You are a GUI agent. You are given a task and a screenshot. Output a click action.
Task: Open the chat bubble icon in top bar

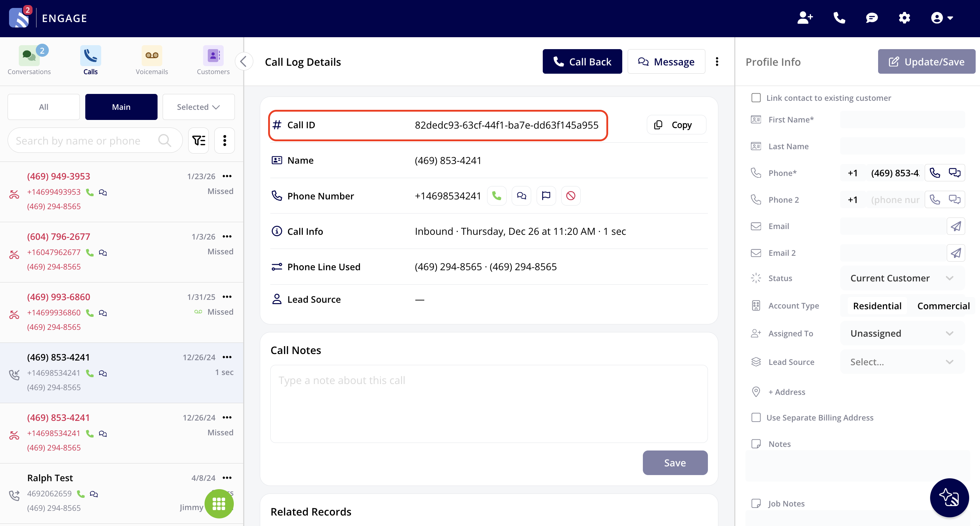tap(872, 18)
